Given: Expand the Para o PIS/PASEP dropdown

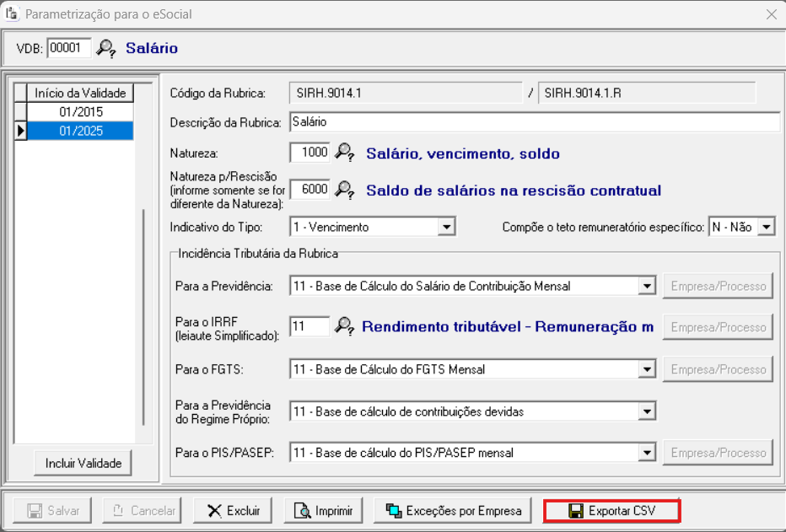Looking at the screenshot, I should pos(647,453).
